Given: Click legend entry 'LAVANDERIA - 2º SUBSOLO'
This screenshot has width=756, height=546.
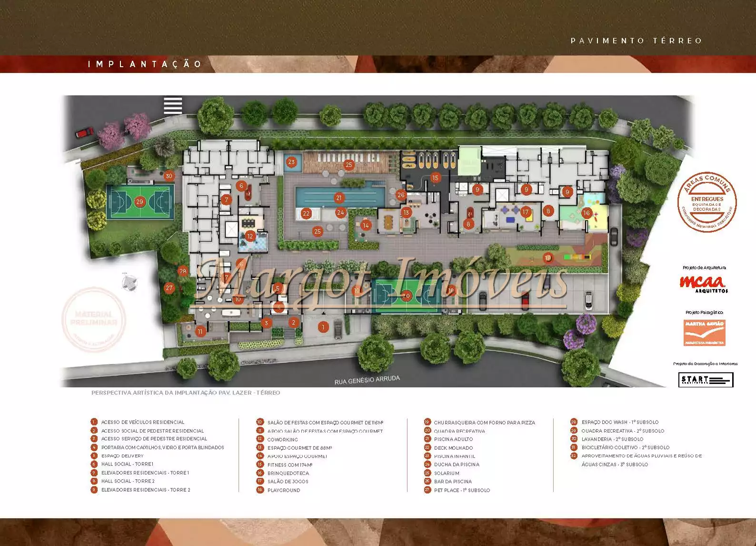Looking at the screenshot, I should (x=612, y=439).
